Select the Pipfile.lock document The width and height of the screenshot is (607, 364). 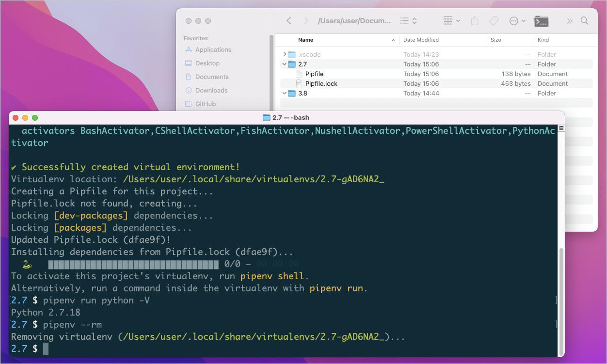(x=321, y=83)
